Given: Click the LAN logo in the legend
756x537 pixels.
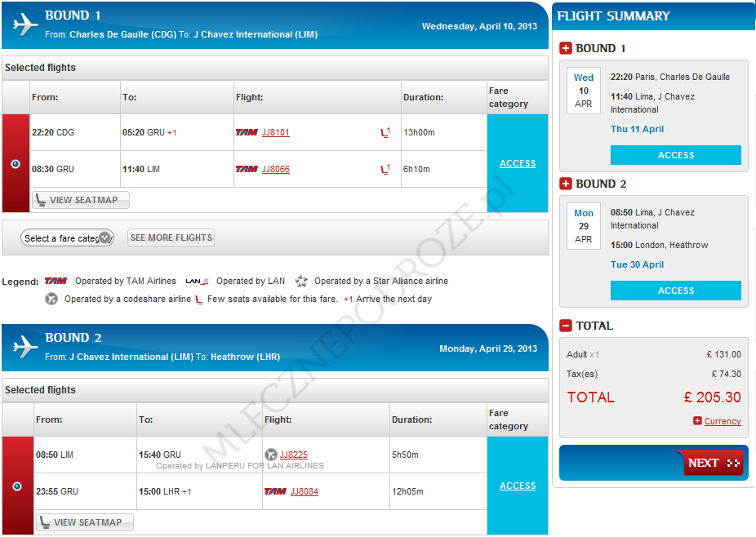Looking at the screenshot, I should click(x=197, y=281).
